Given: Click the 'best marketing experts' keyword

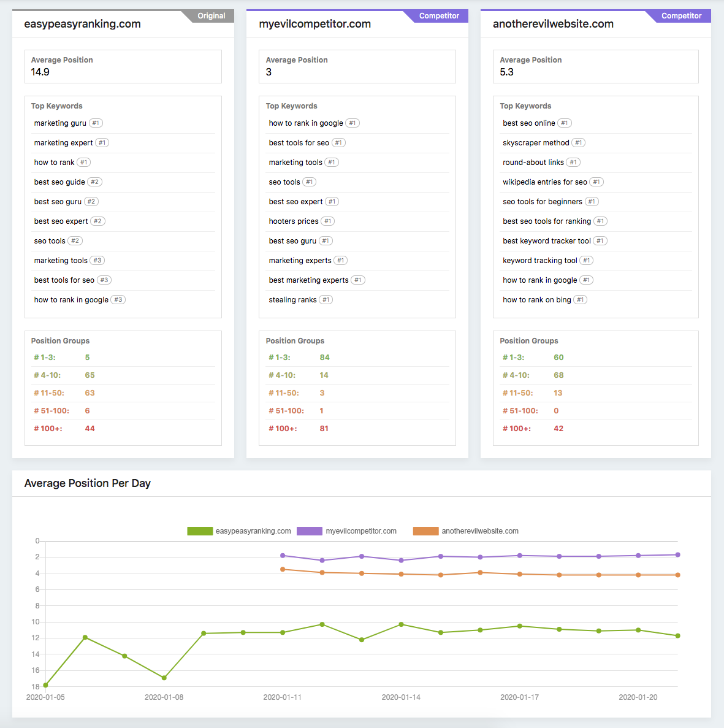Looking at the screenshot, I should [308, 280].
